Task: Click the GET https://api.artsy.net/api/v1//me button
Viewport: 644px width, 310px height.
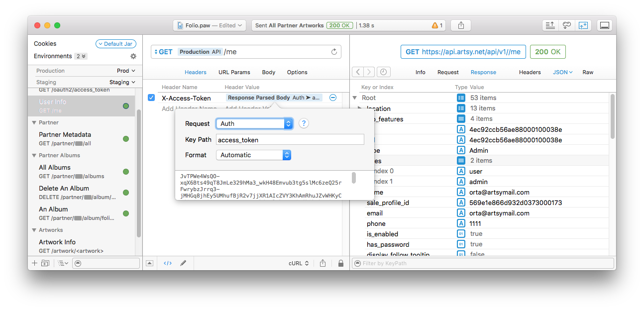Action: (463, 52)
